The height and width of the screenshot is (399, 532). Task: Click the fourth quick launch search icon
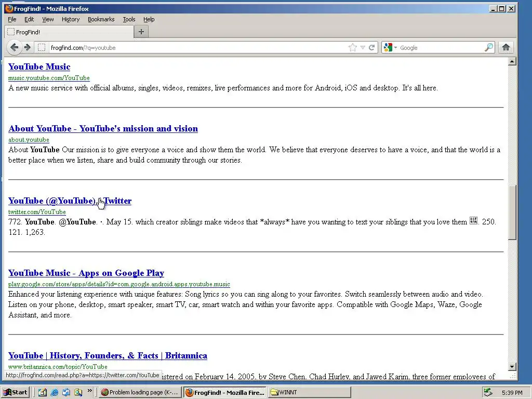78,393
